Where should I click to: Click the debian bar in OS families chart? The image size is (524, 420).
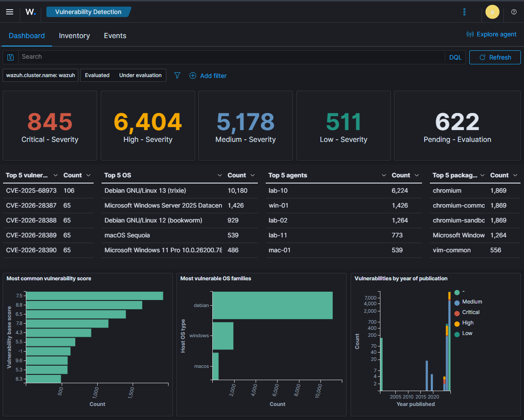pos(272,305)
